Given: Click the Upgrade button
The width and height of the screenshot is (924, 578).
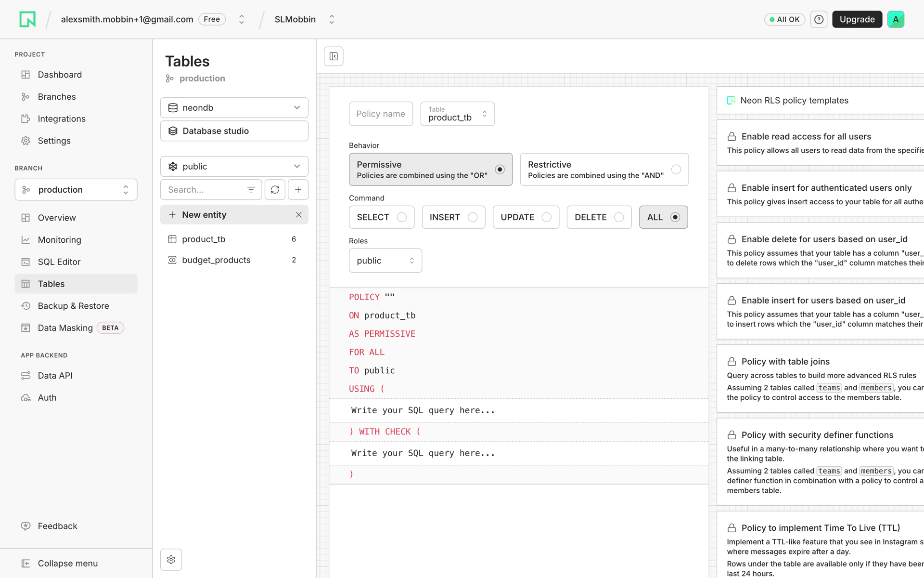Looking at the screenshot, I should (x=857, y=19).
